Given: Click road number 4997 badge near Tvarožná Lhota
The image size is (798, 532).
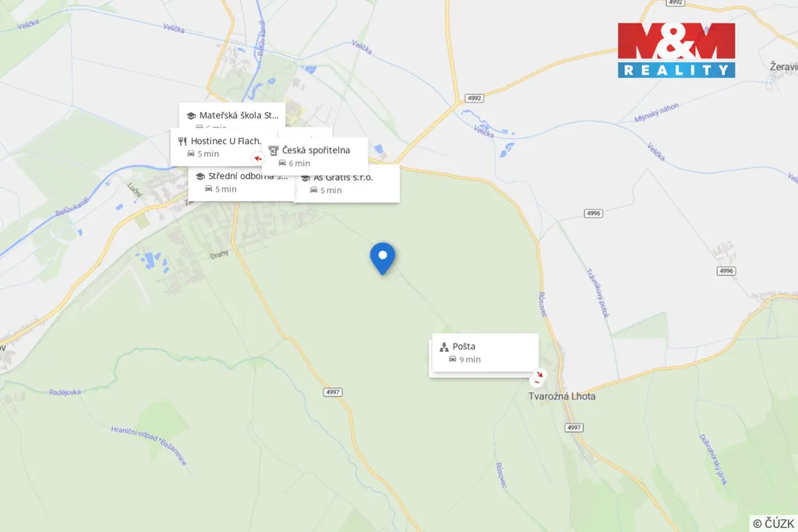Looking at the screenshot, I should (x=574, y=428).
